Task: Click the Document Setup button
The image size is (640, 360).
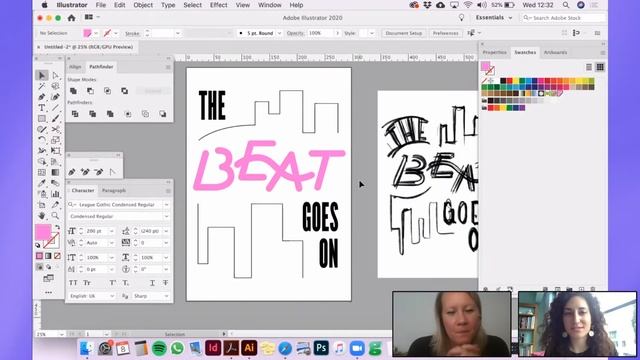Action: pos(403,33)
